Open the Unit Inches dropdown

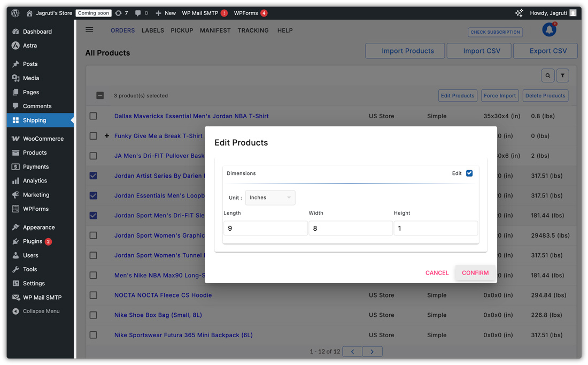coord(270,197)
